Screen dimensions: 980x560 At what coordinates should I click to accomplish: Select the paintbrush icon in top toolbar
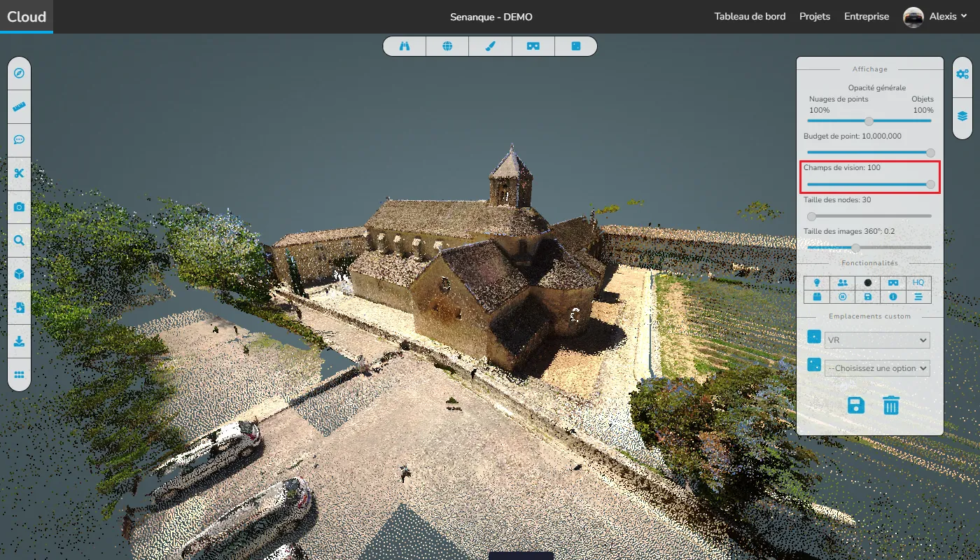click(x=490, y=46)
